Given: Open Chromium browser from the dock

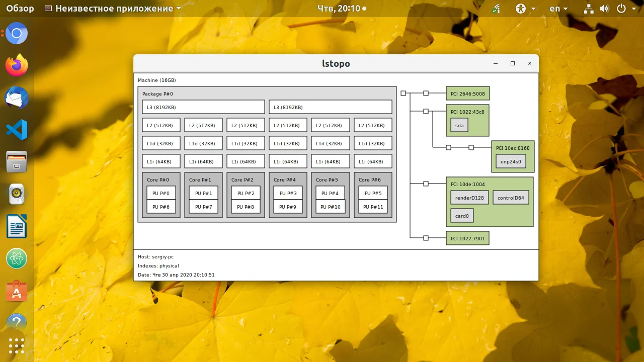Looking at the screenshot, I should coord(17,34).
